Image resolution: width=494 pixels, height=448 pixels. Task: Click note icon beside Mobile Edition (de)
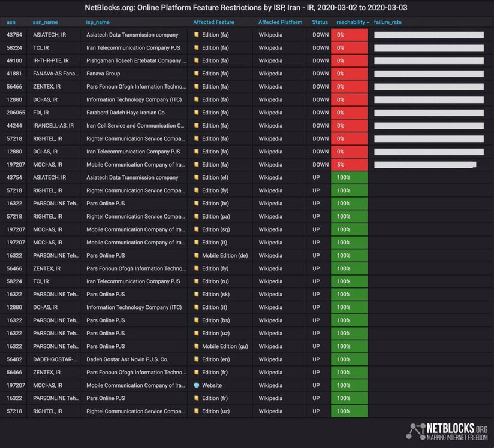click(x=197, y=255)
